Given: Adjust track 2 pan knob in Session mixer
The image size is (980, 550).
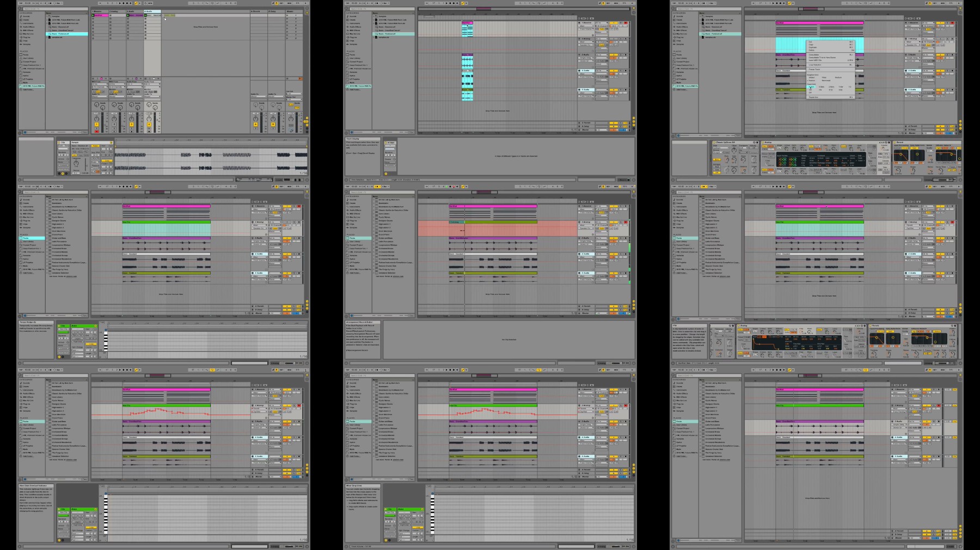Looking at the screenshot, I should click(x=114, y=119).
